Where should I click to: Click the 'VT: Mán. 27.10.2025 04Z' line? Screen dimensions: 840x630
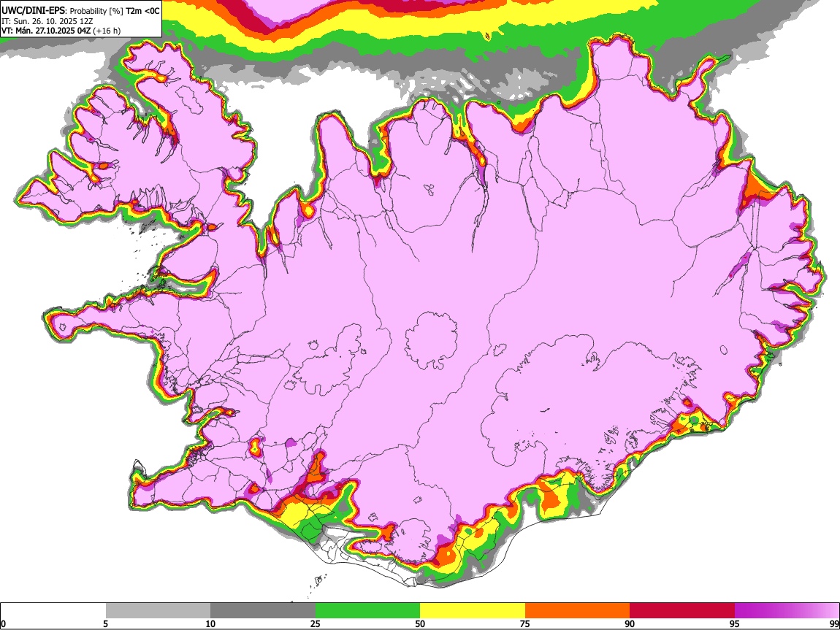coord(46,31)
